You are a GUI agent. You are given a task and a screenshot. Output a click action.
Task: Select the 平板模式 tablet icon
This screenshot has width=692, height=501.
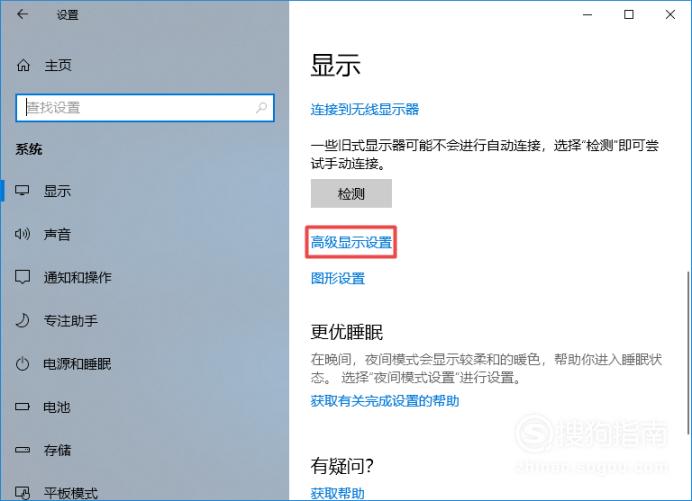pyautogui.click(x=22, y=493)
